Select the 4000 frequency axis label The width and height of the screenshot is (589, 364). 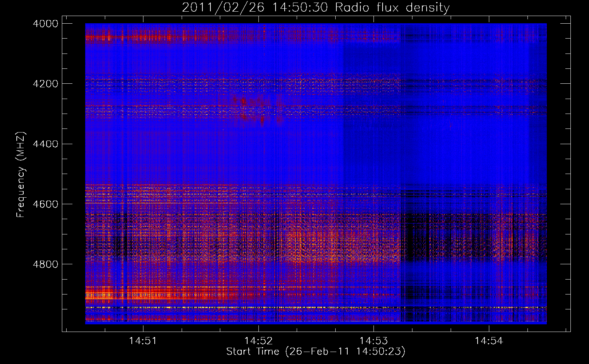tap(46, 24)
